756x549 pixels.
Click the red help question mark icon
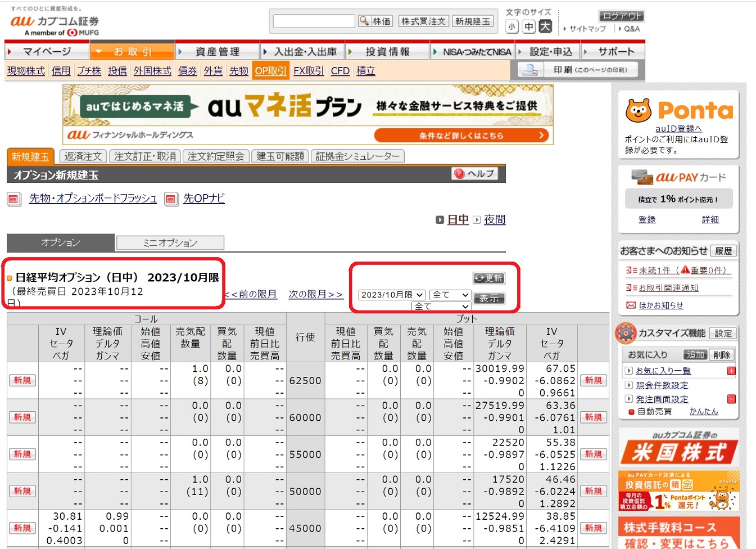459,174
